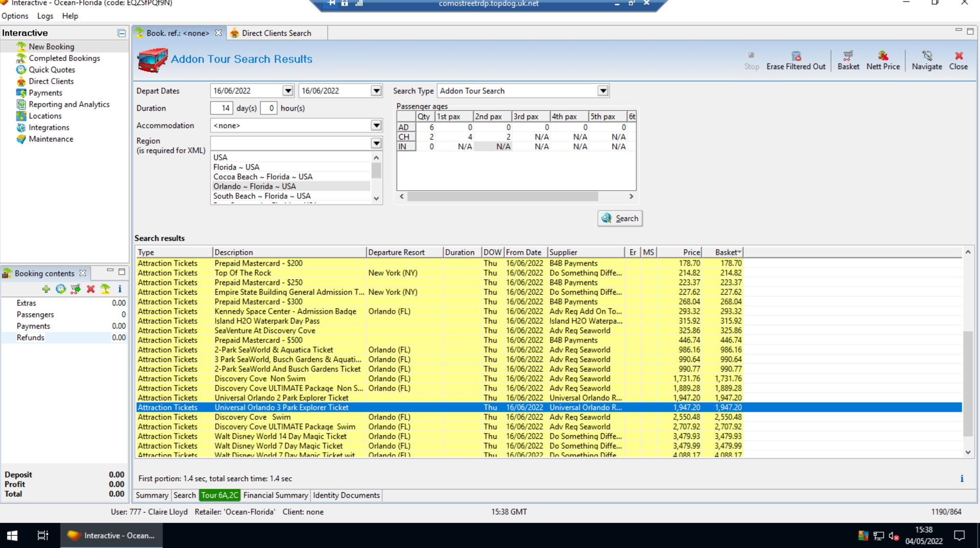Open Reporting and Analytics
Viewport: 980px width, 548px height.
(x=69, y=105)
